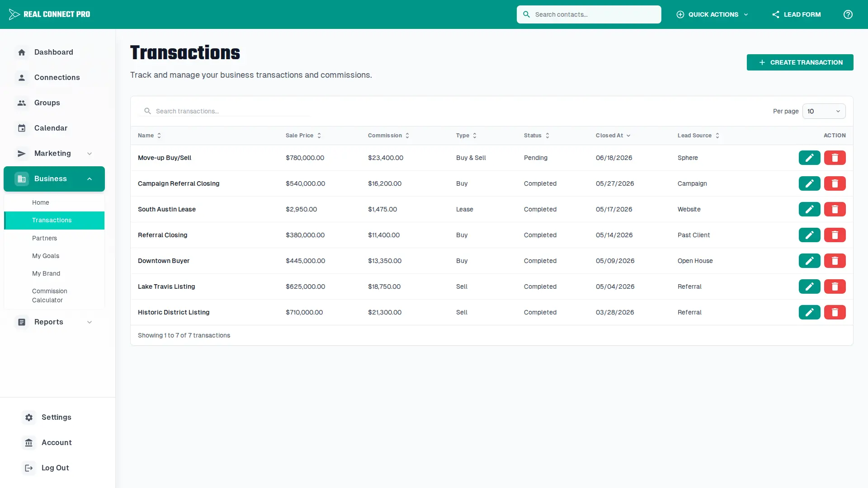Open the help question-mark icon
Viewport: 868px width, 488px height.
click(x=848, y=14)
